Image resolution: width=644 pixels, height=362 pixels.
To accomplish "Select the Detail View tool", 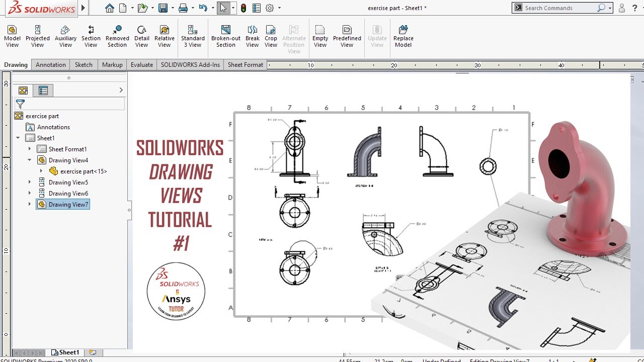I will coord(142,37).
